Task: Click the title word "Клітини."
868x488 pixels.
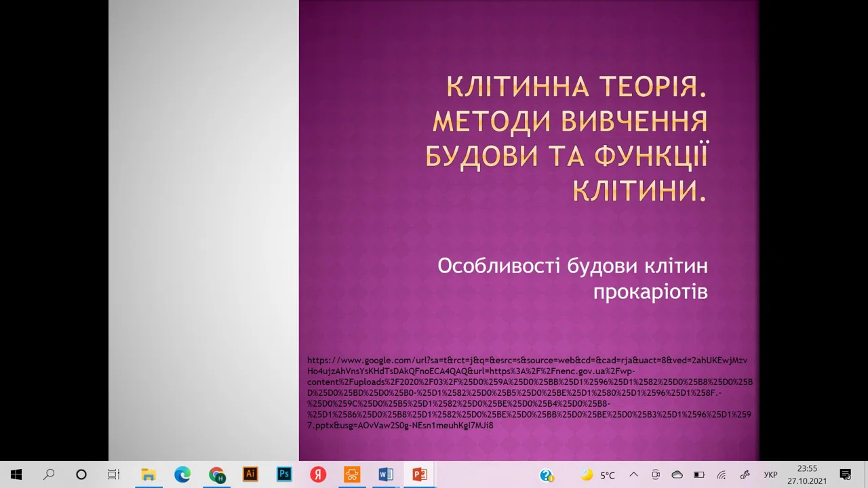Action: pos(640,190)
